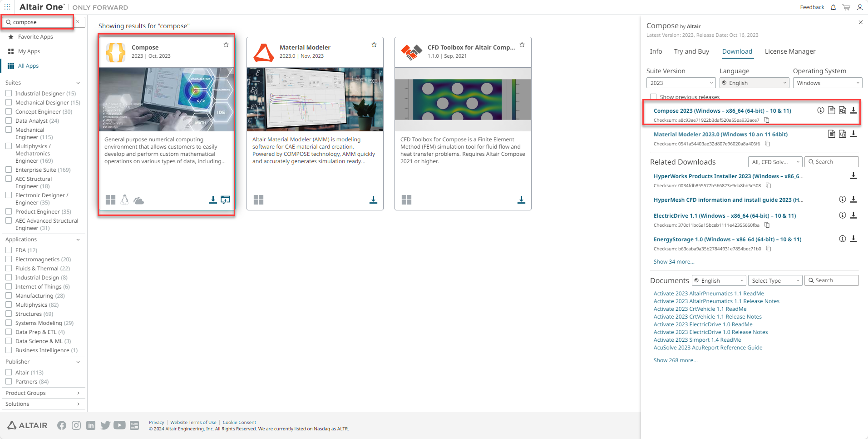Download from the Material Modeler card
The width and height of the screenshot is (868, 439).
(373, 200)
